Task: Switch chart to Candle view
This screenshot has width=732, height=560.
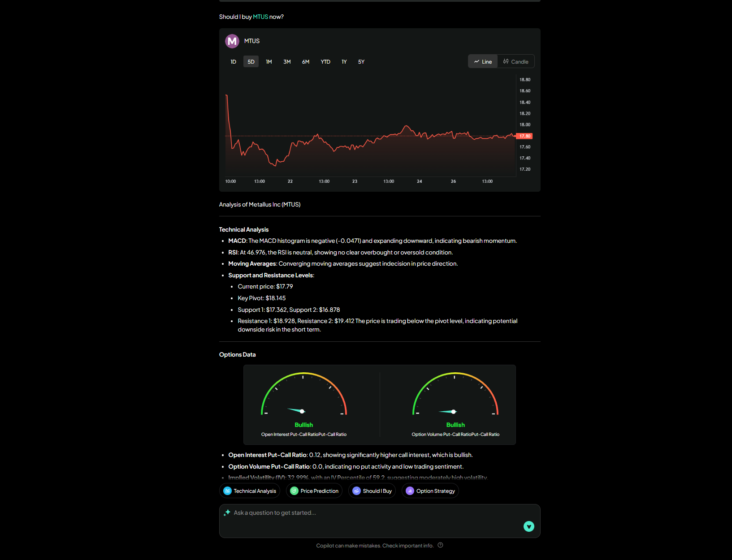Action: tap(515, 62)
